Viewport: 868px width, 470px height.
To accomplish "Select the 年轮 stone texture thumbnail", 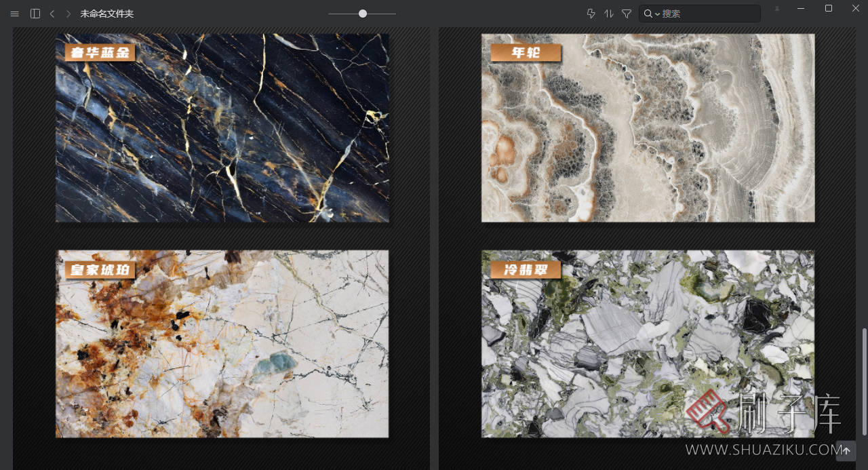I will point(648,128).
